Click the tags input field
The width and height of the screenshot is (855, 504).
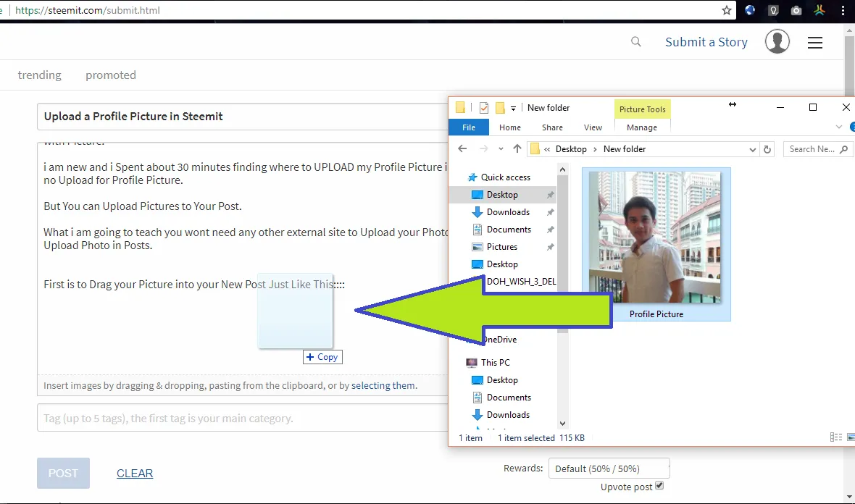[x=243, y=418]
